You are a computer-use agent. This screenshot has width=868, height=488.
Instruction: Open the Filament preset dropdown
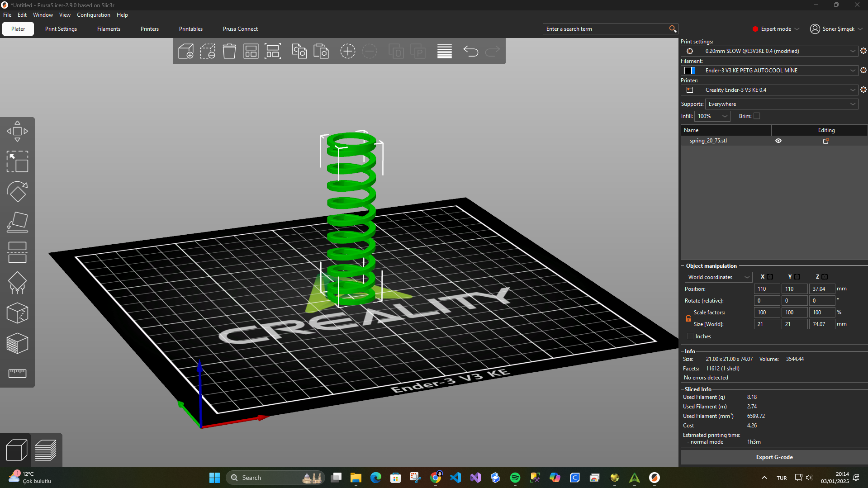click(769, 71)
